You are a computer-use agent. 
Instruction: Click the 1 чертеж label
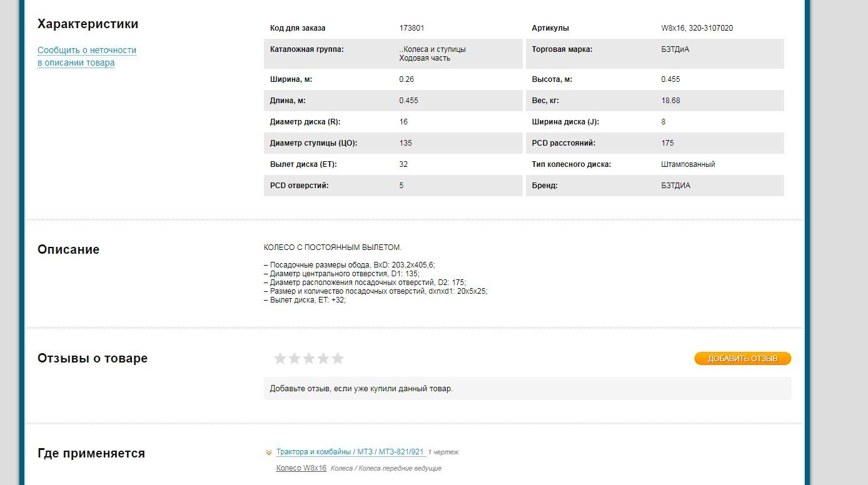pyautogui.click(x=443, y=452)
